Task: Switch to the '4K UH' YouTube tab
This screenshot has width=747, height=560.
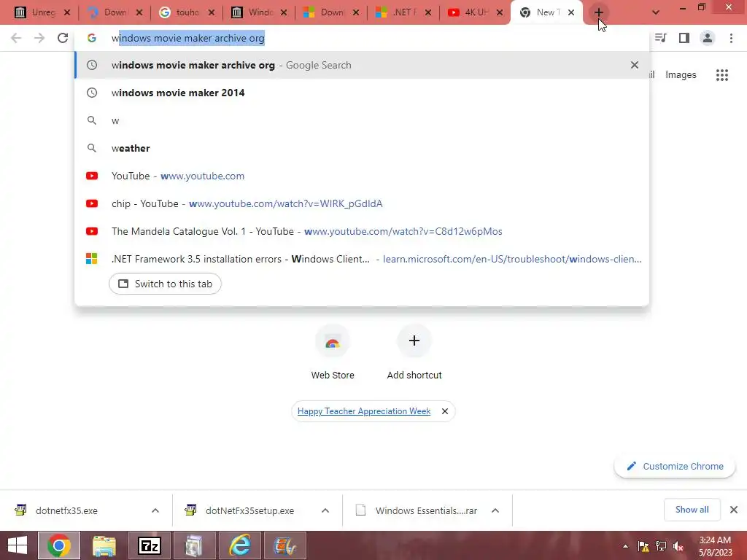Action: tap(473, 12)
